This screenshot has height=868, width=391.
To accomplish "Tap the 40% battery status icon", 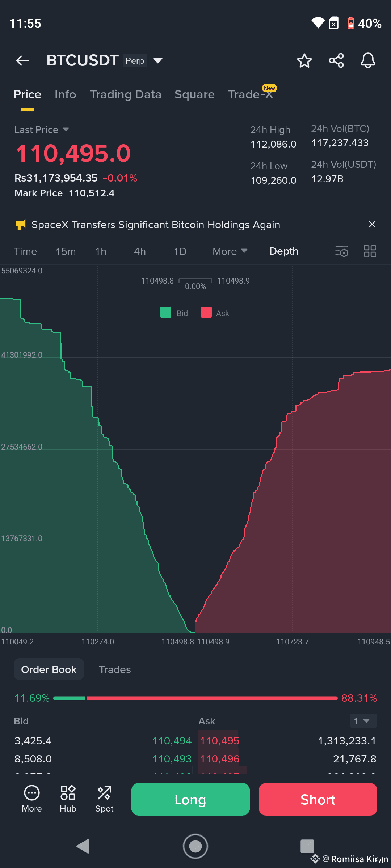I will [364, 24].
